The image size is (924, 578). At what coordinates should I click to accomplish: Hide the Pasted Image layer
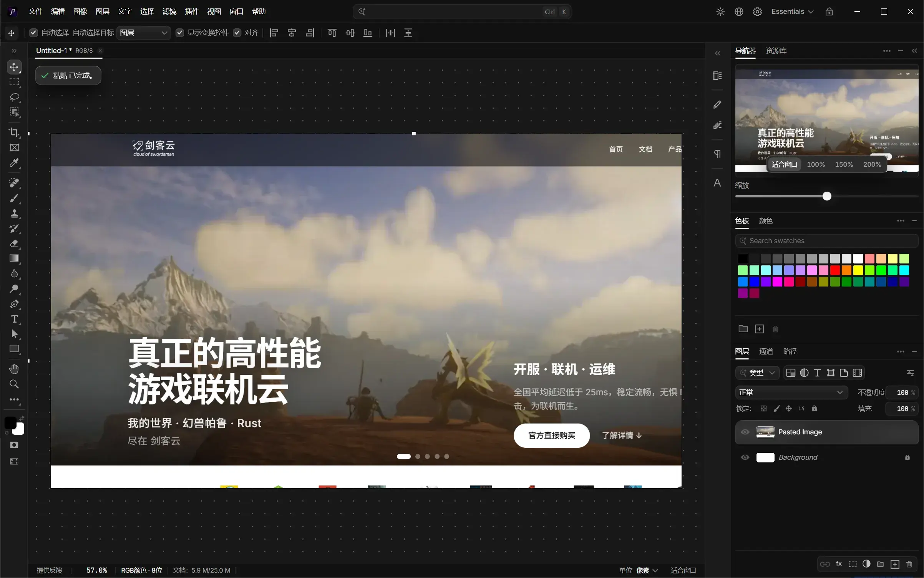pyautogui.click(x=745, y=432)
